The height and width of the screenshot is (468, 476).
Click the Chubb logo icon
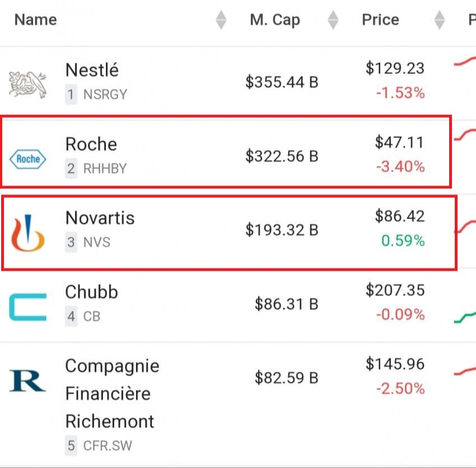point(28,307)
